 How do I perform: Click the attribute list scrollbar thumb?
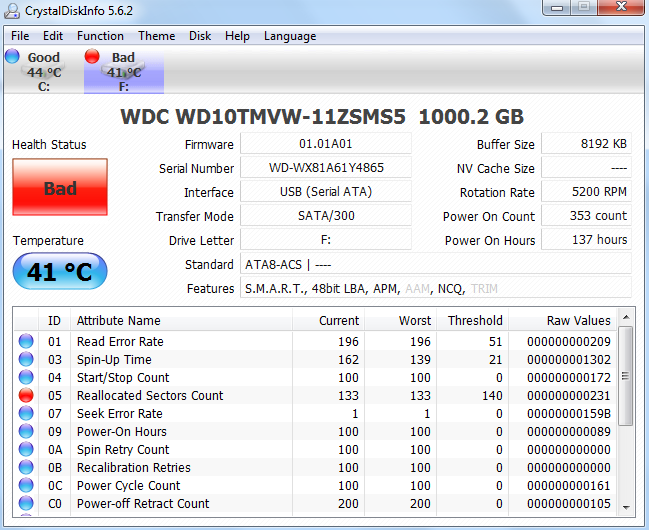pos(625,376)
